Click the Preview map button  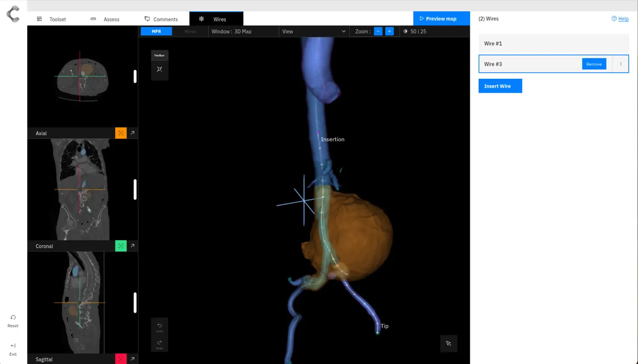point(441,19)
